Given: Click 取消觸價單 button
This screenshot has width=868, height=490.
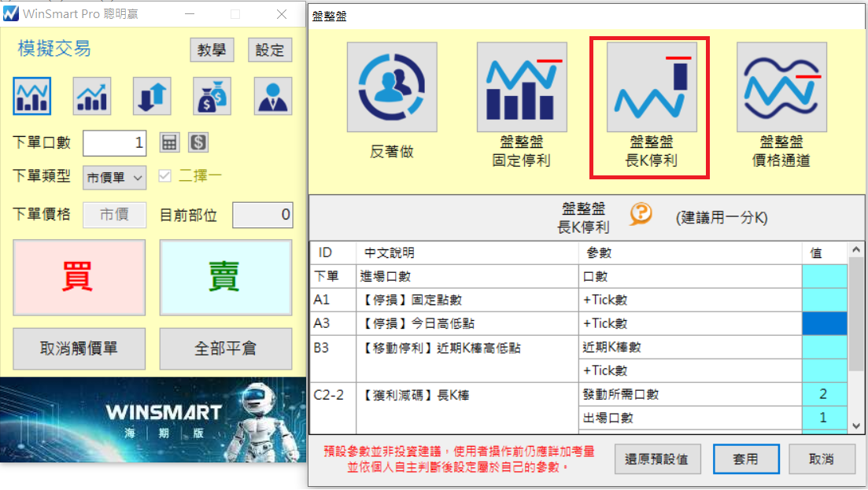Looking at the screenshot, I should click(x=79, y=348).
